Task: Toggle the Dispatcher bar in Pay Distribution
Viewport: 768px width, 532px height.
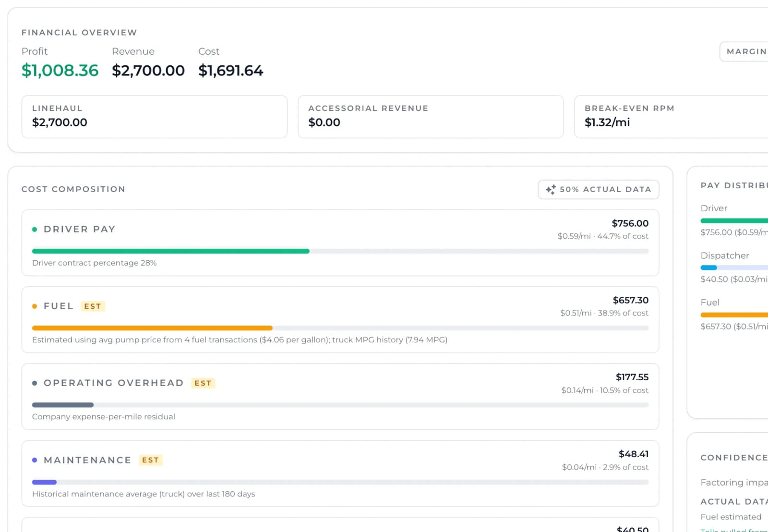Action: point(733,267)
